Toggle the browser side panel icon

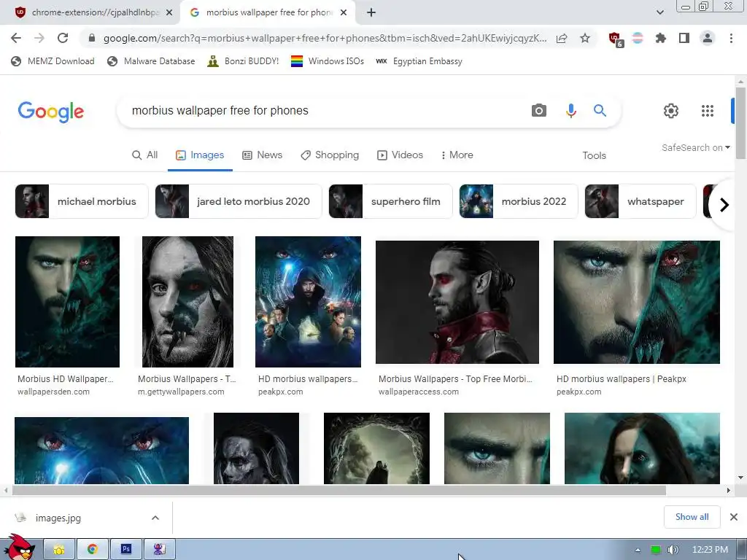(684, 38)
